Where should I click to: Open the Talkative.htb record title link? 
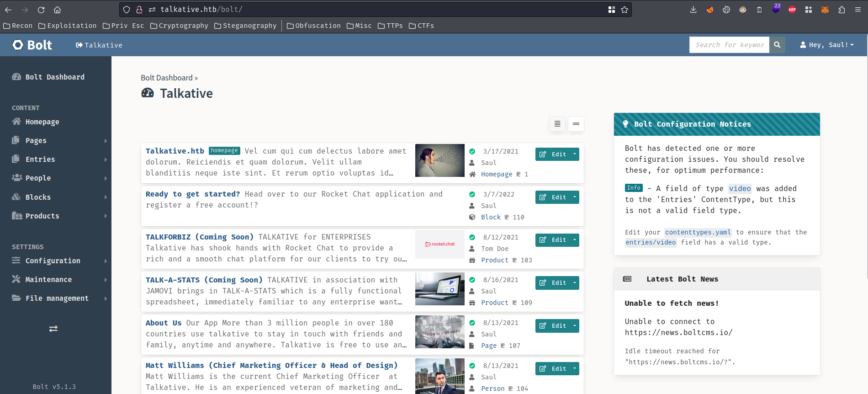click(175, 151)
